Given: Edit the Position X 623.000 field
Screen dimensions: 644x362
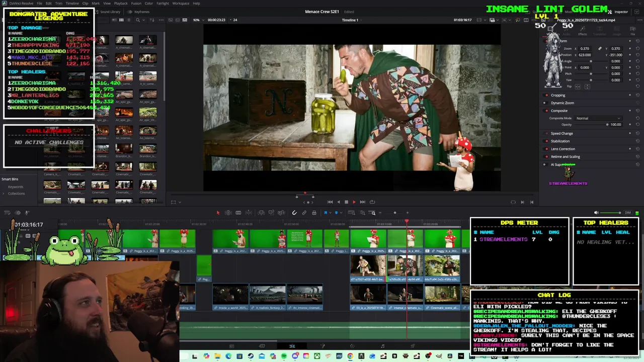Looking at the screenshot, I should click(x=585, y=55).
